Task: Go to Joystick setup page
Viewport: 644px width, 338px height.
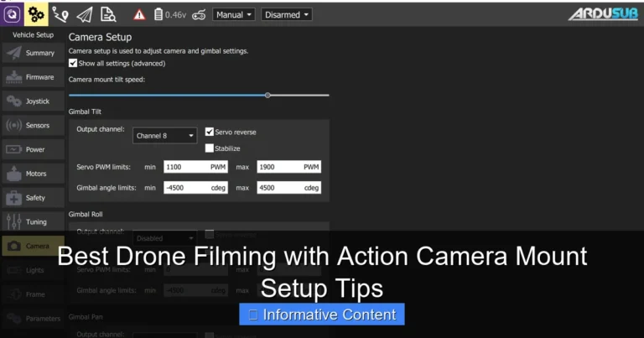Action: [x=34, y=101]
